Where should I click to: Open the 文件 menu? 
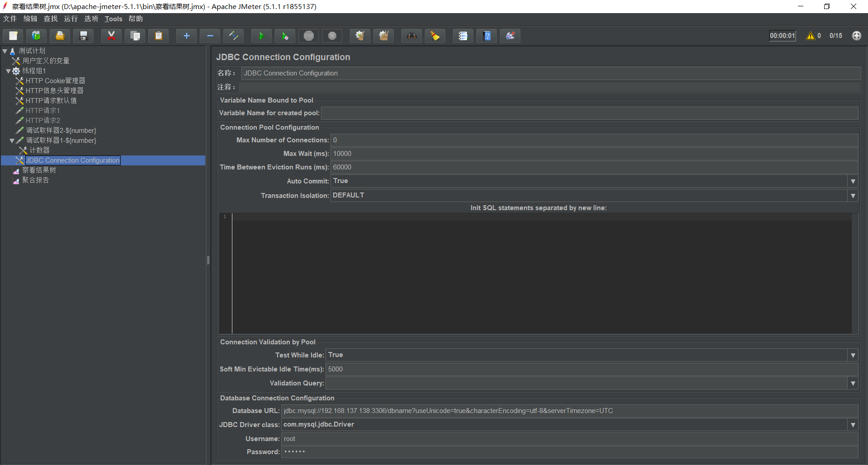[x=9, y=19]
